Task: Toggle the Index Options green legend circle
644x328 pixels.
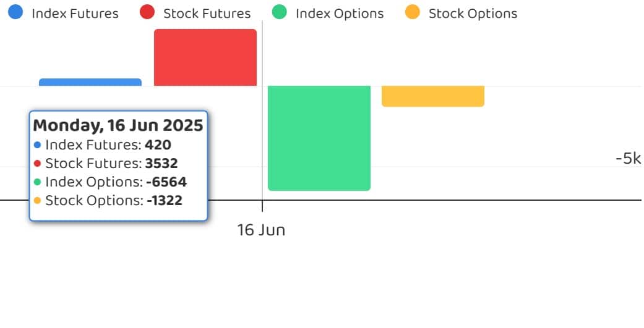Action: pyautogui.click(x=279, y=12)
